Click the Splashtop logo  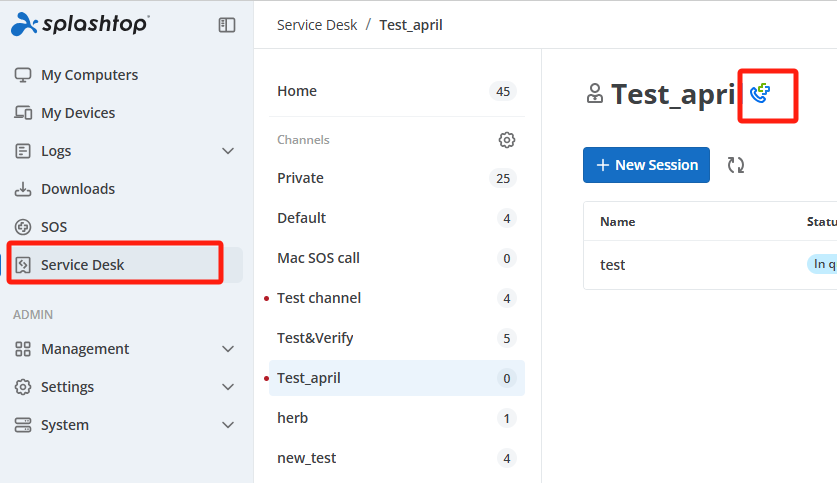tap(80, 24)
